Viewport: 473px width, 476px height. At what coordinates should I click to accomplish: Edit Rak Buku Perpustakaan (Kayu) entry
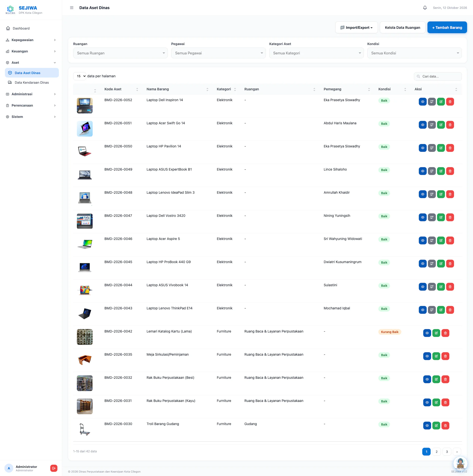(436, 403)
